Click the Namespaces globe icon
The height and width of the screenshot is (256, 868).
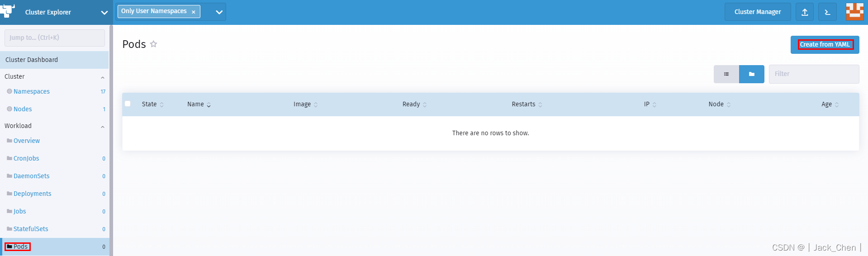pos(9,91)
